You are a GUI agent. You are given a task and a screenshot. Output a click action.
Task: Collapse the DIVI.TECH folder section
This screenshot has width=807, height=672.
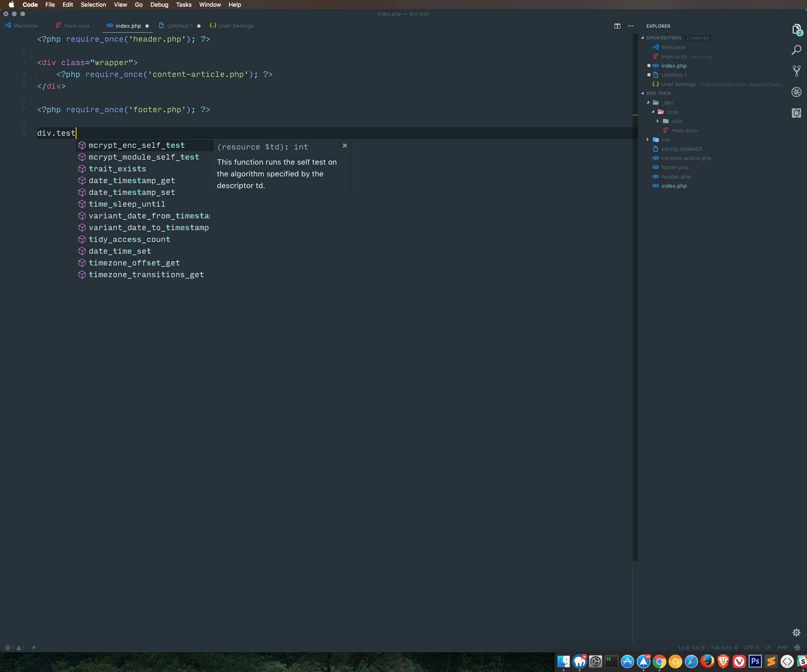point(643,93)
